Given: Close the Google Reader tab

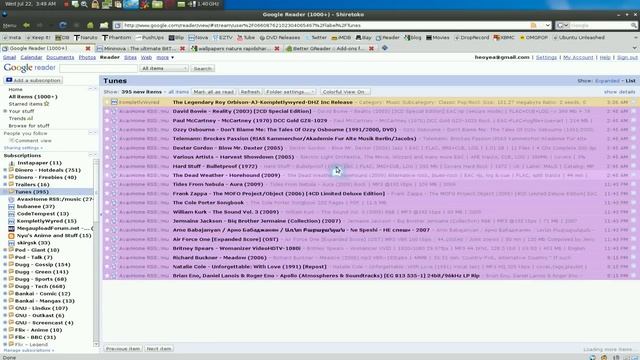Looking at the screenshot, I should 88,48.
